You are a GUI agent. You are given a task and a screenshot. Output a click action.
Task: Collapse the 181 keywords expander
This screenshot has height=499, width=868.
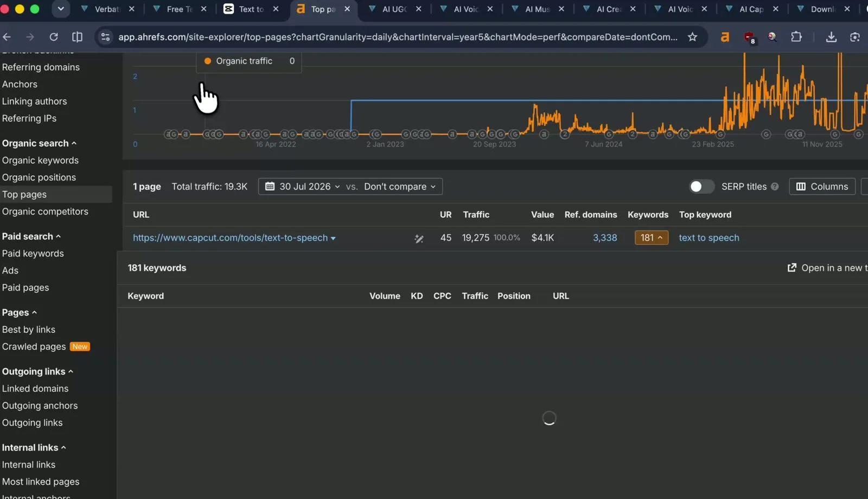pos(651,238)
